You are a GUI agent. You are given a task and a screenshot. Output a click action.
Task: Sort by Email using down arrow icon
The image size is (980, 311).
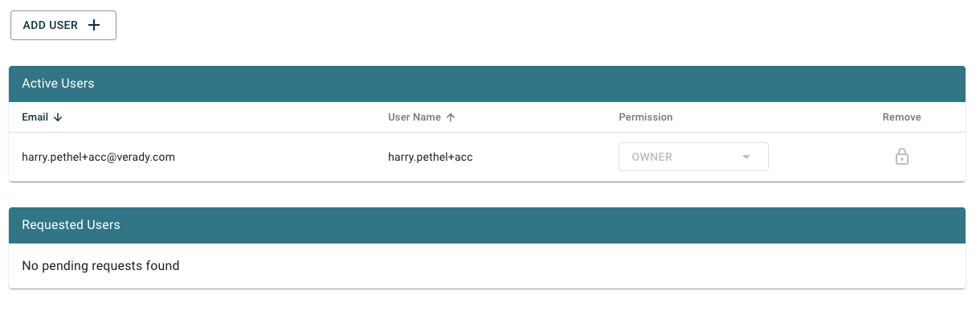pos(58,117)
